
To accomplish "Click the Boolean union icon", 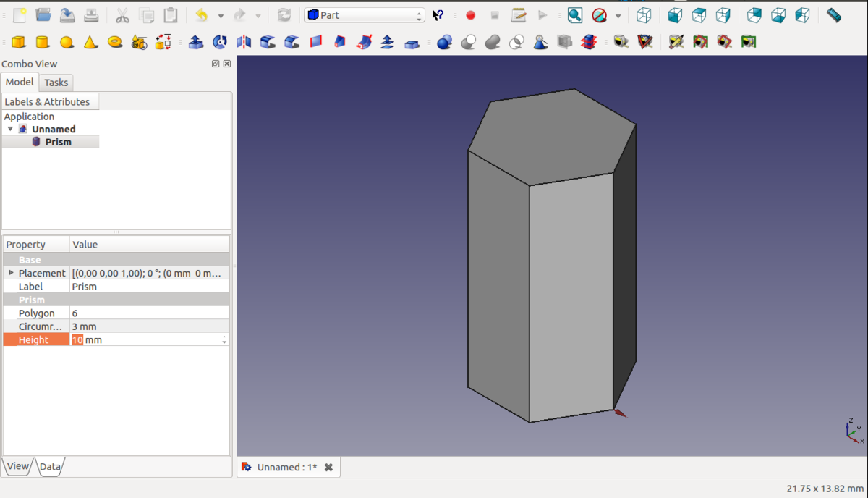I will (493, 43).
